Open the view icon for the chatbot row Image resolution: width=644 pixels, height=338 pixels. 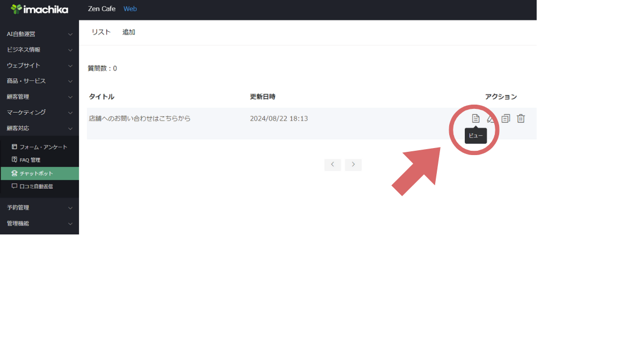tap(475, 119)
